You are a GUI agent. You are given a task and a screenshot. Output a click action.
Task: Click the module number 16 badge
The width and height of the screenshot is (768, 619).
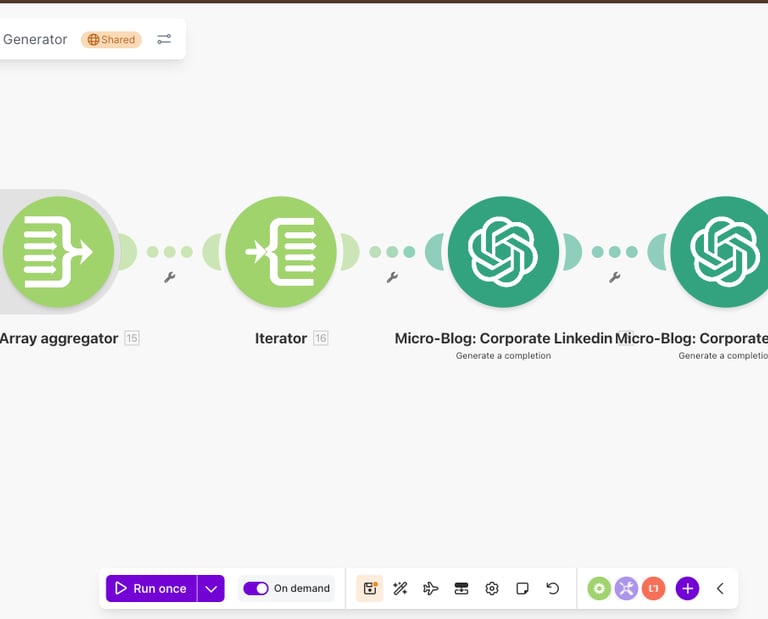pos(321,338)
